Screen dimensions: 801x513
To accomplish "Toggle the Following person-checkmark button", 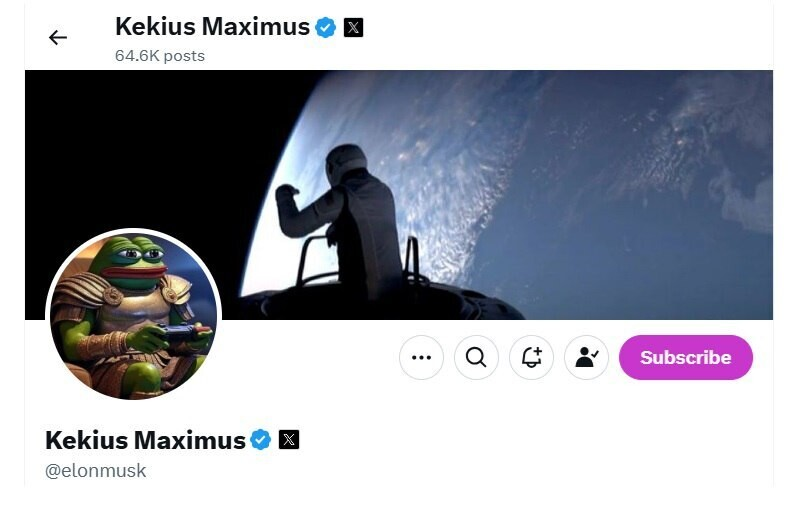I will [x=586, y=358].
